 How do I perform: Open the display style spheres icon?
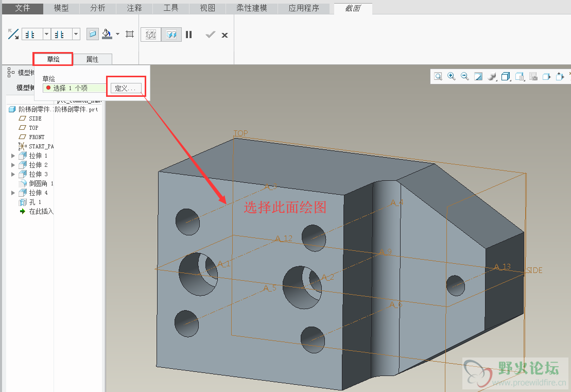pos(492,77)
